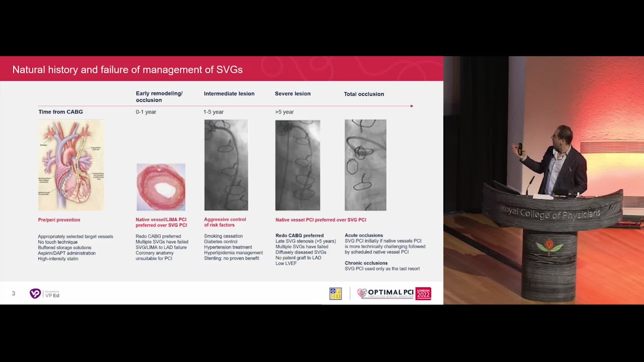Click the vein cross-section histology image

point(161,187)
